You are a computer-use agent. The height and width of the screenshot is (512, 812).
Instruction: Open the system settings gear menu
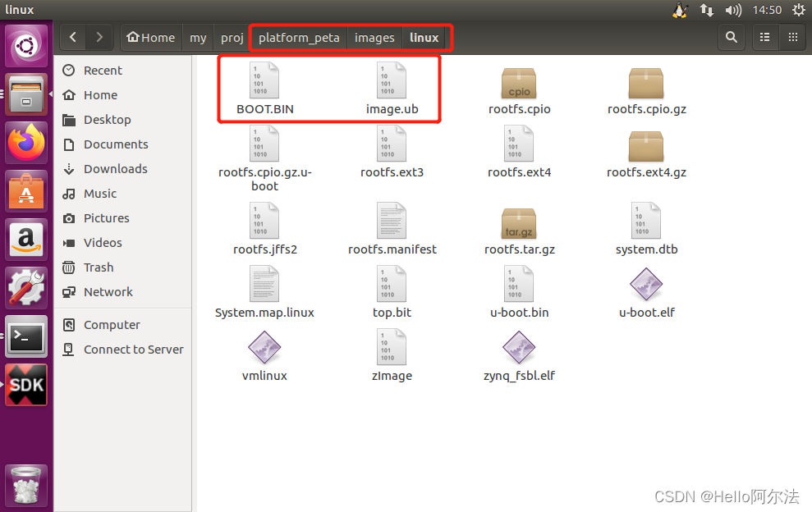[x=799, y=9]
